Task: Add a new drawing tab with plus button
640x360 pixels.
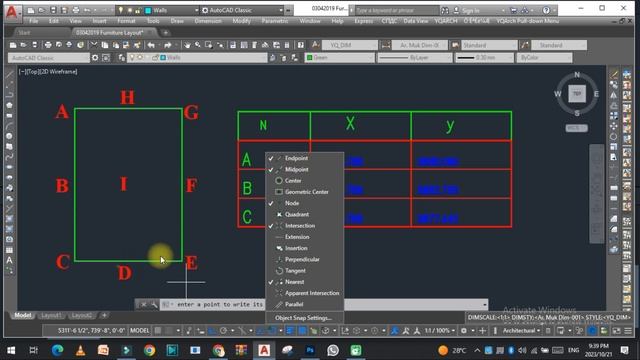Action: (x=166, y=32)
